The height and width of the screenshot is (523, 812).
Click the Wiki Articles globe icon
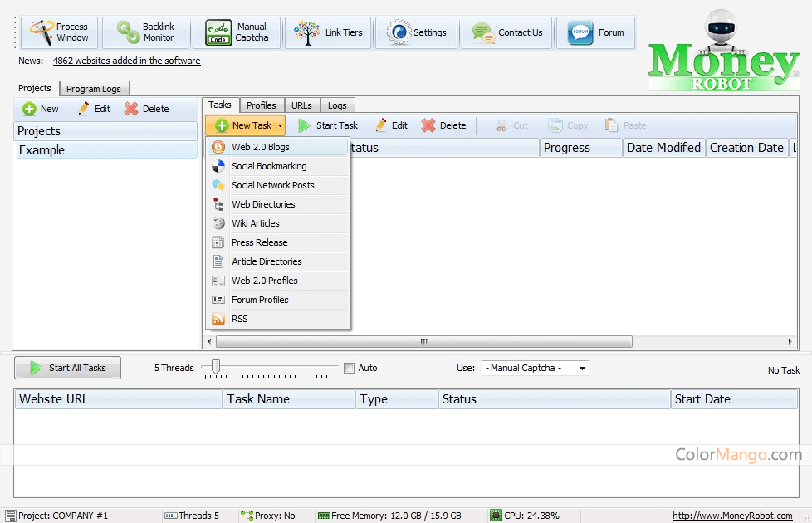point(218,223)
